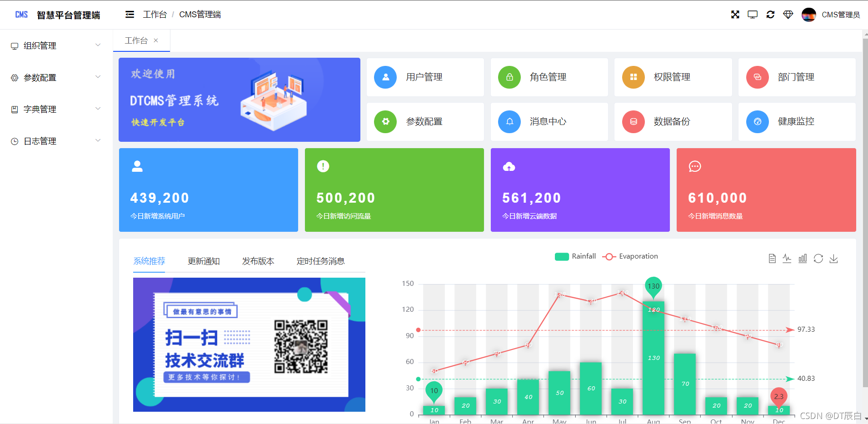
Task: Expand the 日志管理 menu chevron
Action: click(98, 140)
